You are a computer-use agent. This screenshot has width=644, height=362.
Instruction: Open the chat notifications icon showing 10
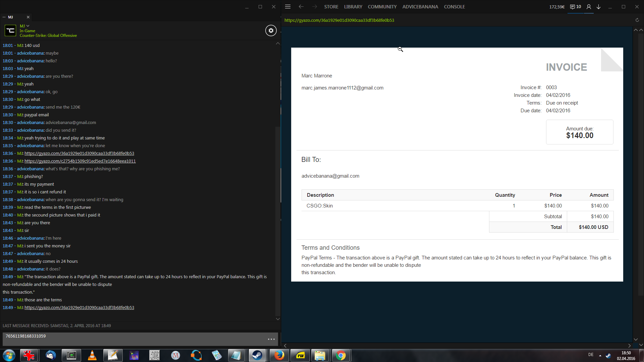pos(575,7)
